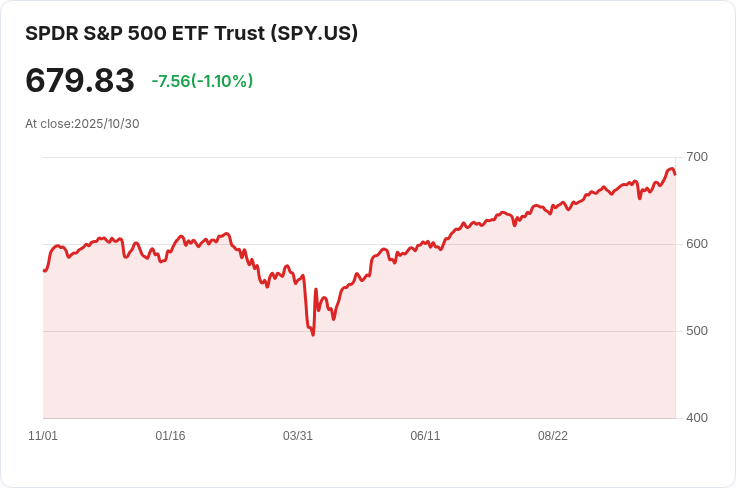Click the 11/01 x-axis date label

(43, 436)
